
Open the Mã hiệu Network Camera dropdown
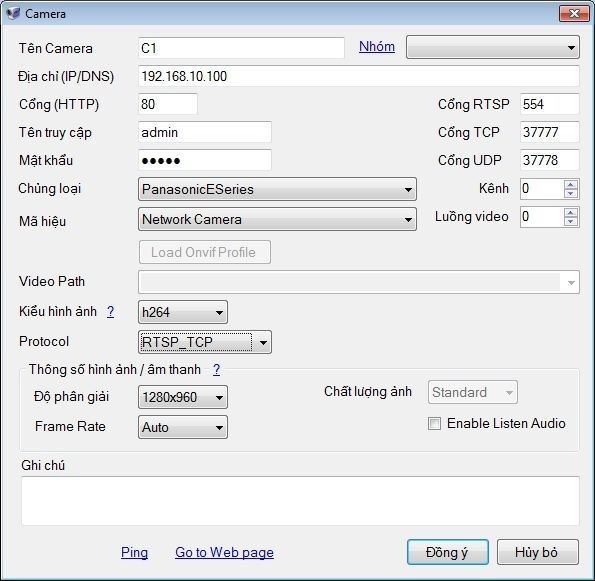click(277, 219)
